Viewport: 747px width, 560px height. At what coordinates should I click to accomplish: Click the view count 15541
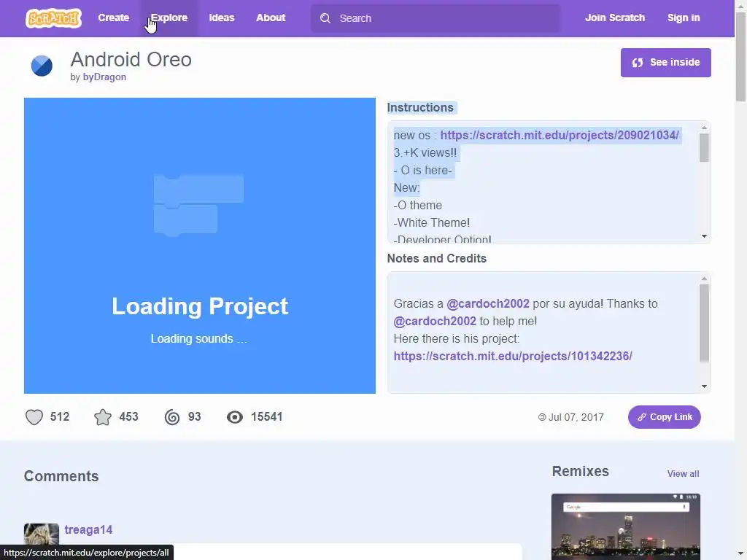click(267, 417)
